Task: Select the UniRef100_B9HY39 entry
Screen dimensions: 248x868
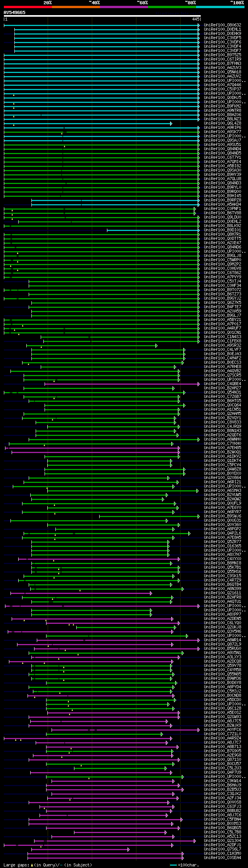Action: 222,174
